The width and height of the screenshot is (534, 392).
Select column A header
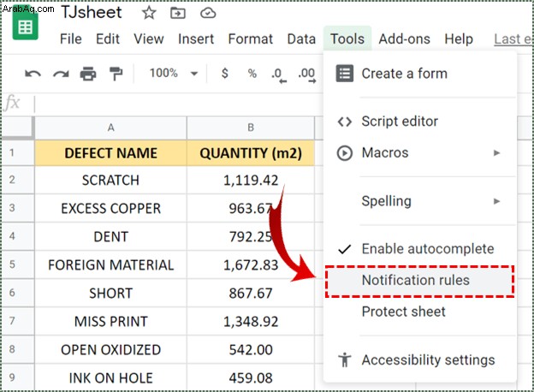pos(110,128)
